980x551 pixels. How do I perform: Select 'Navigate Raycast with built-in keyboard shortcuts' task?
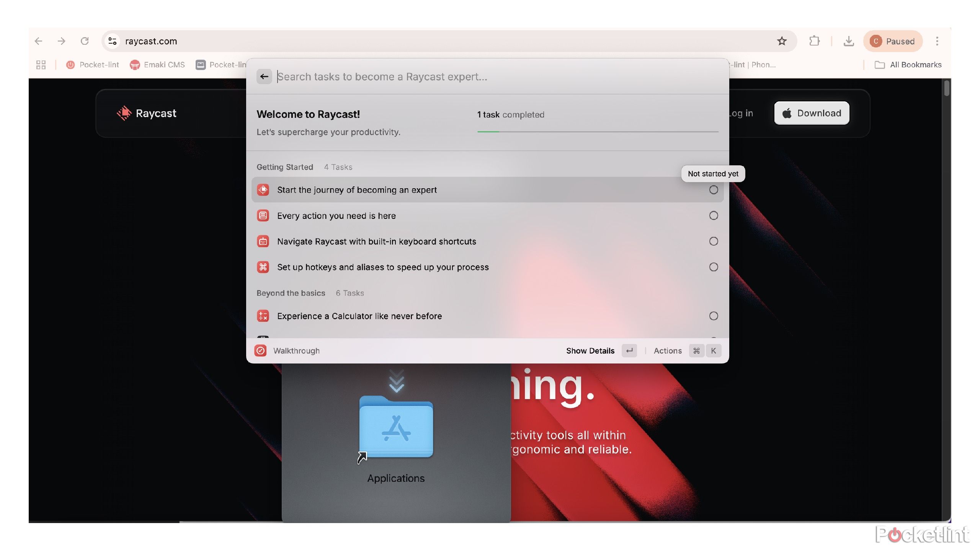[487, 241]
